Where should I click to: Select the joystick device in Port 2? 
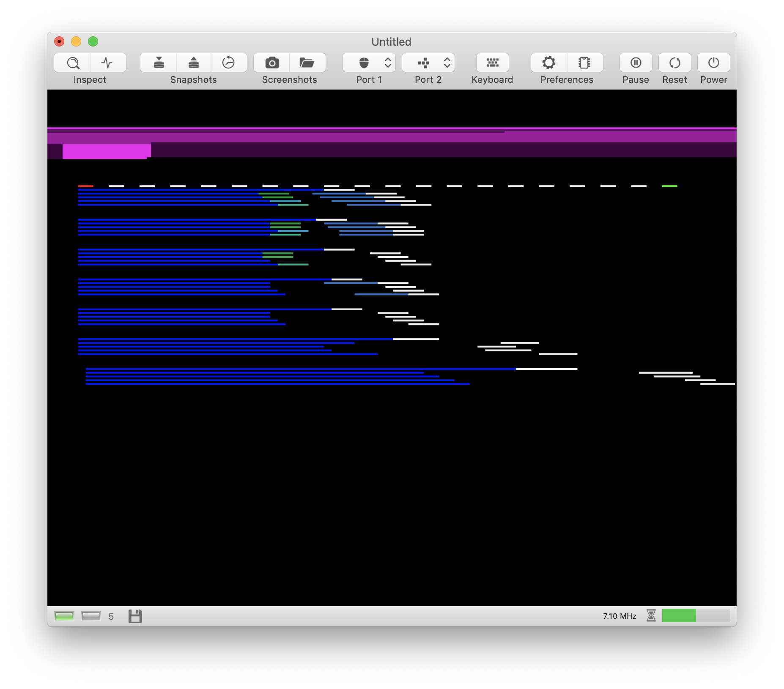pos(423,63)
